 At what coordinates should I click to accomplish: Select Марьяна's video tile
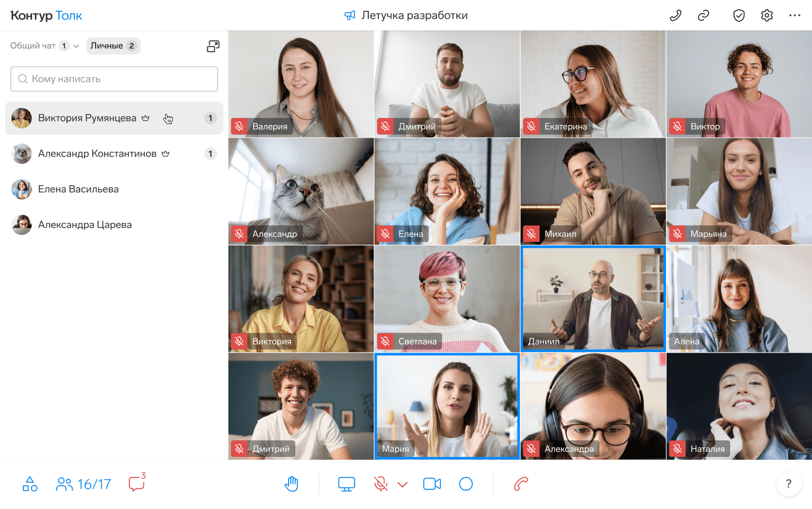pyautogui.click(x=739, y=191)
